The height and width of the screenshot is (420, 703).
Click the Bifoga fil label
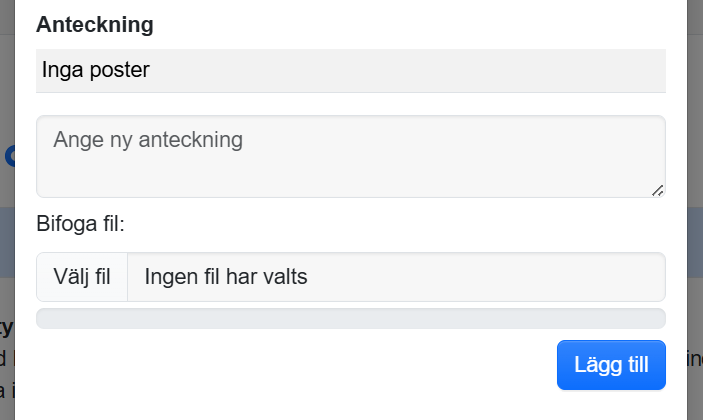[x=80, y=224]
